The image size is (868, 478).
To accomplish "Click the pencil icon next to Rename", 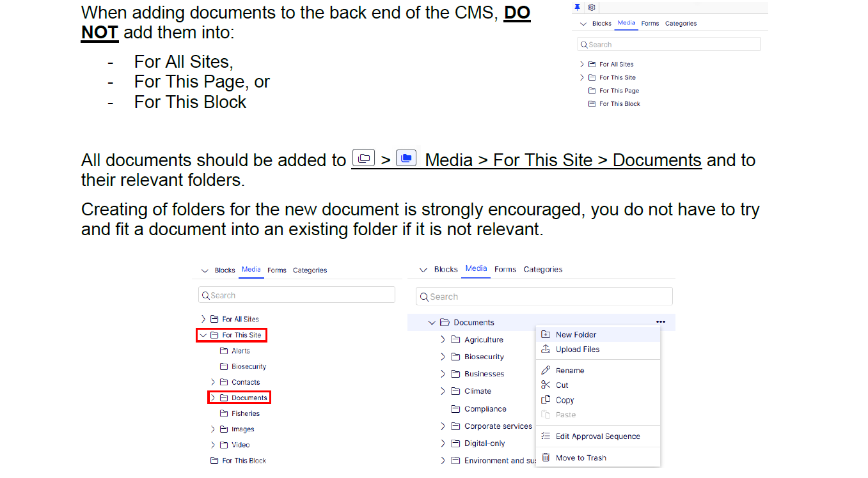I will coord(546,370).
